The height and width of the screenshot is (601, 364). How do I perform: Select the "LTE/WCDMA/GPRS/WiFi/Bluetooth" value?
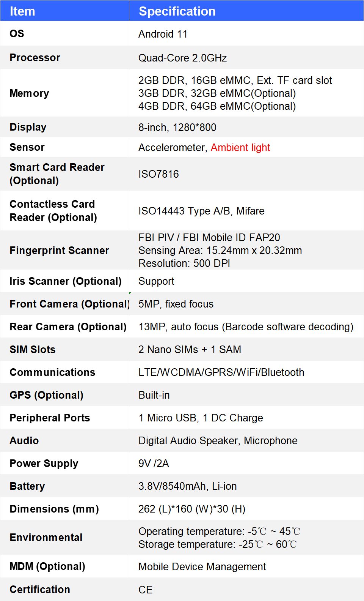pos(221,372)
